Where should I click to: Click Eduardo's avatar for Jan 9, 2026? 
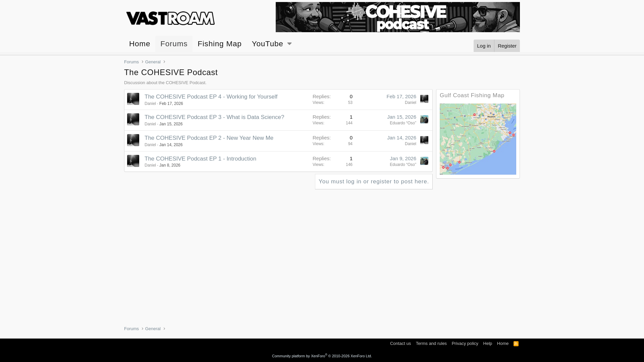tap(424, 161)
